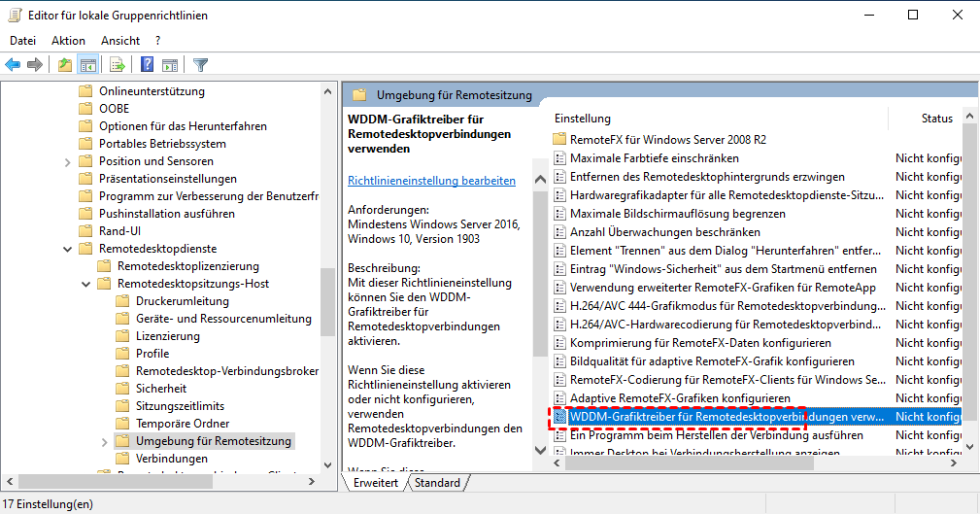
Task: Switch to the Standard tab
Action: click(x=437, y=483)
